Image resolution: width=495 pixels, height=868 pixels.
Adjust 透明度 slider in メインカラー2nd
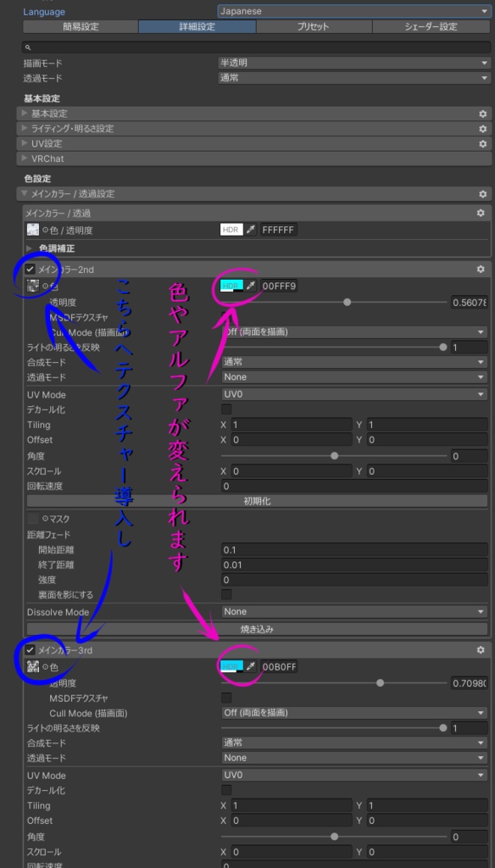[x=334, y=303]
